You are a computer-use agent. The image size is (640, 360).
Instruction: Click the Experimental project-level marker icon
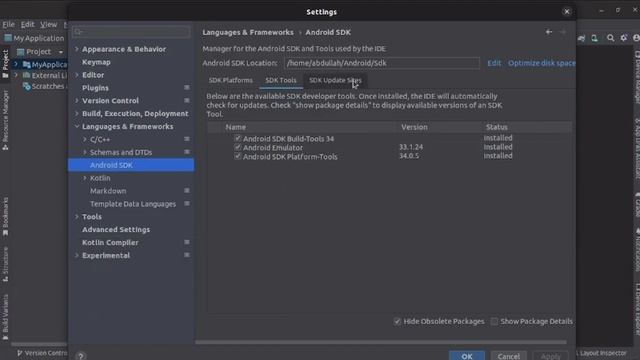(187, 255)
